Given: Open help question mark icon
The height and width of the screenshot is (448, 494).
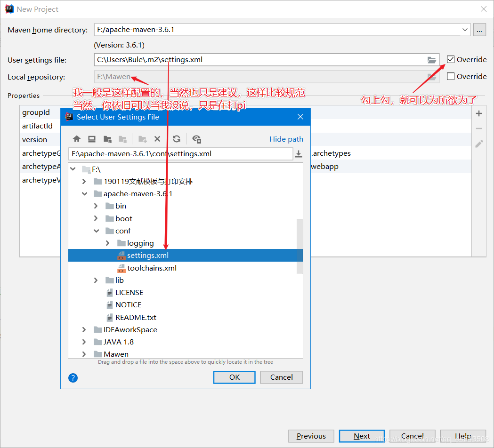Looking at the screenshot, I should coord(73,377).
